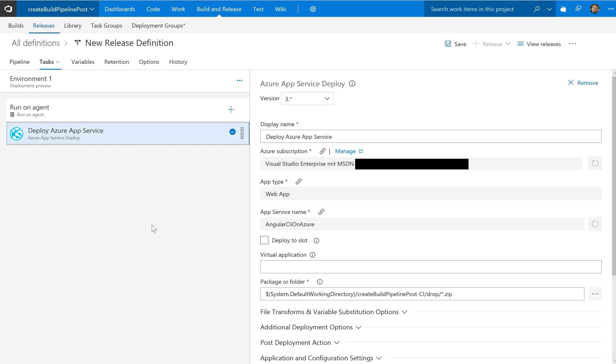The width and height of the screenshot is (616, 364).
Task: Open the Library tab
Action: click(x=73, y=26)
